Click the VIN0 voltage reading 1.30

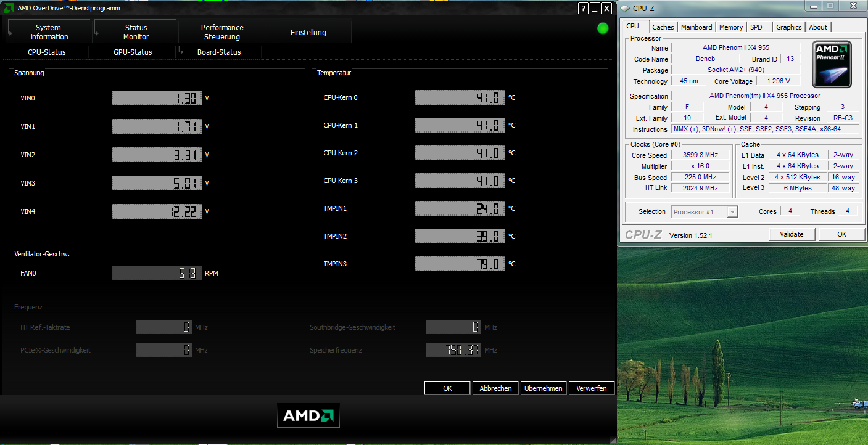[157, 98]
